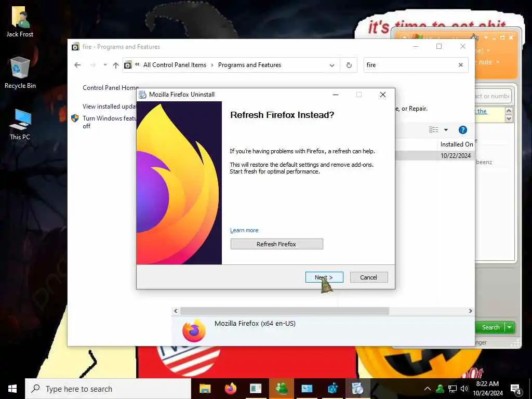
Task: Open This PC desktop icon
Action: (x=20, y=125)
